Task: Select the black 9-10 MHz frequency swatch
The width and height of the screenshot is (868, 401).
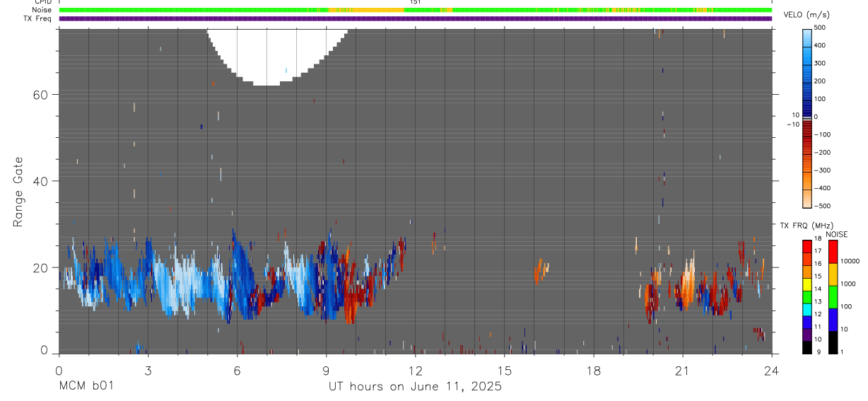Action: point(807,347)
